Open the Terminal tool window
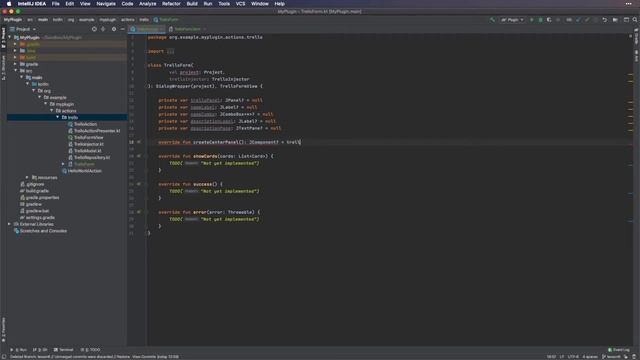Screen dimensions: 640x360 pos(63,350)
